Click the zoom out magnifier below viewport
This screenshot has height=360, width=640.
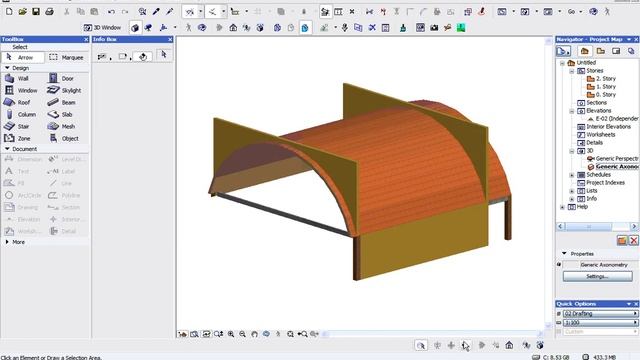click(x=242, y=334)
